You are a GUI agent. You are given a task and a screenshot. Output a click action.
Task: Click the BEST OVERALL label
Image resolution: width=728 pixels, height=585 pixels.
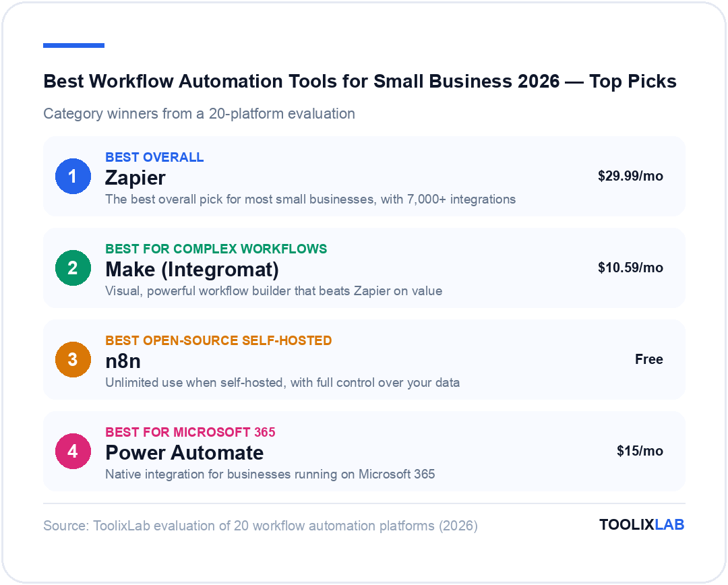point(154,158)
